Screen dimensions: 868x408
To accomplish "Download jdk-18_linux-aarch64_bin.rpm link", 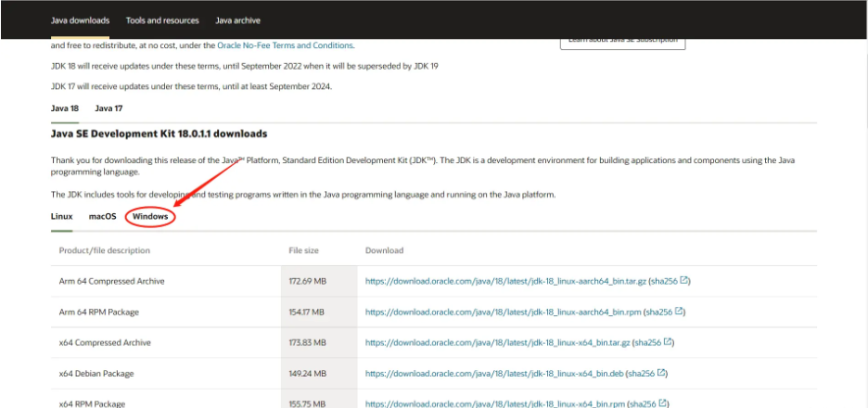I will click(x=504, y=312).
